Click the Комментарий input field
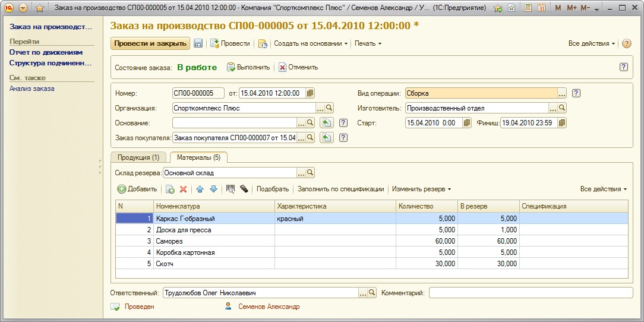 pyautogui.click(x=531, y=293)
